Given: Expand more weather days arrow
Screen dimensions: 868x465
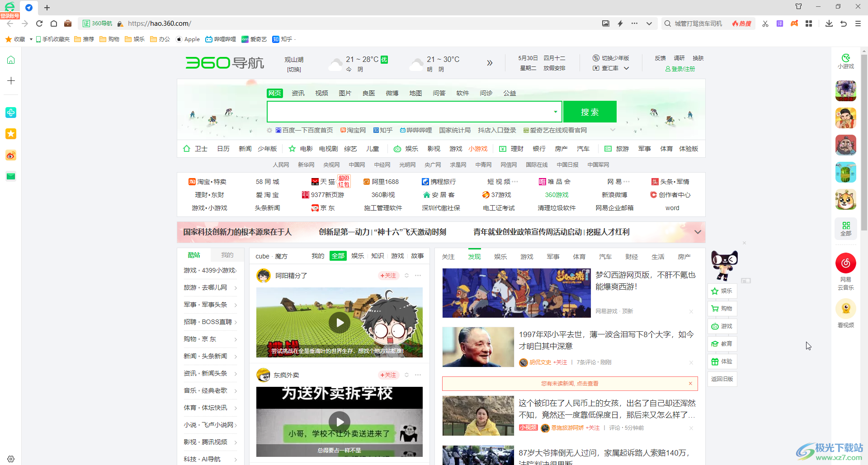Looking at the screenshot, I should pyautogui.click(x=490, y=63).
